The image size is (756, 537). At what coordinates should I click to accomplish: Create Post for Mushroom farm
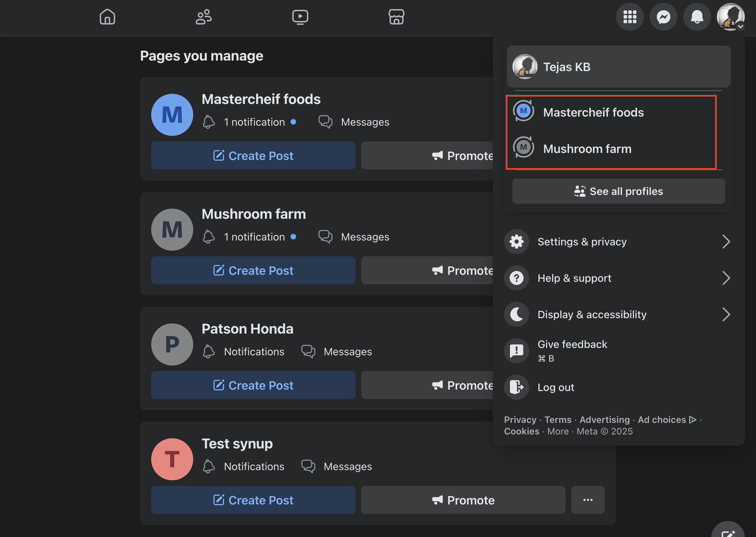[253, 270]
